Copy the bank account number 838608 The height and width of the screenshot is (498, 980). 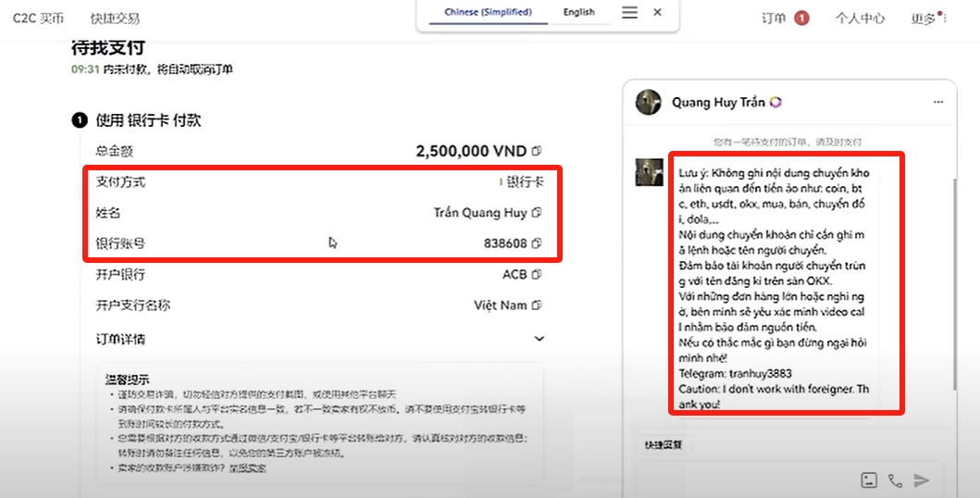(537, 244)
